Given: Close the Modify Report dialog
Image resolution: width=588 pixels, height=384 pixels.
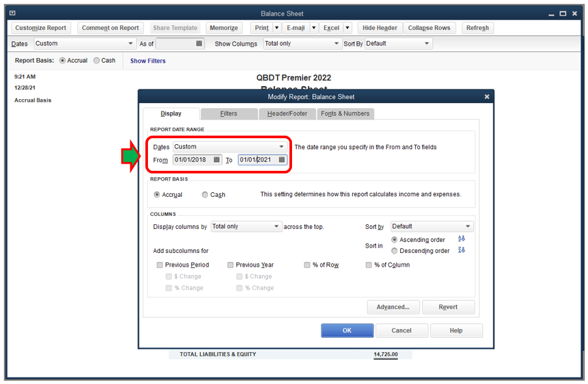Looking at the screenshot, I should pyautogui.click(x=487, y=96).
